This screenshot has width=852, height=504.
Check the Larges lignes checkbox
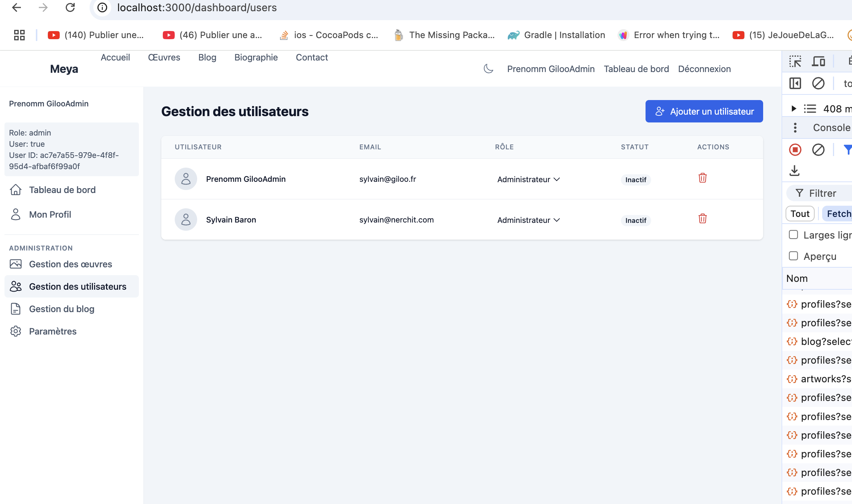click(793, 235)
